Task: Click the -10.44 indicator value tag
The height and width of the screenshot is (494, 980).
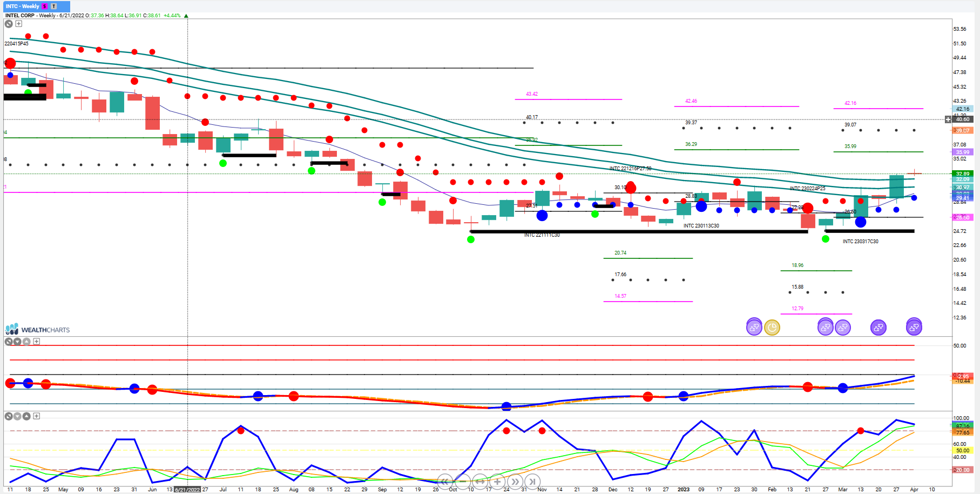Action: pyautogui.click(x=963, y=381)
